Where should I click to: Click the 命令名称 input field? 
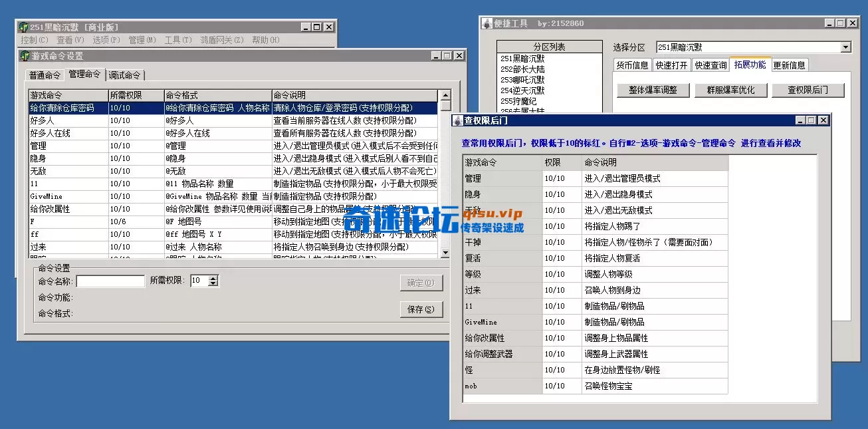pos(110,280)
